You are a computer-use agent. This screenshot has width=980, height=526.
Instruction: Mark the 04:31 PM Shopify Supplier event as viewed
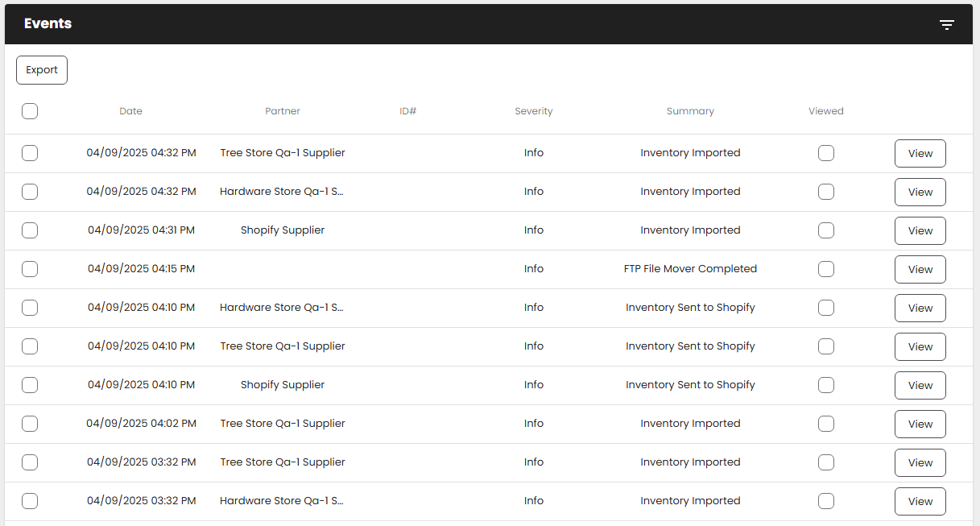click(x=825, y=230)
